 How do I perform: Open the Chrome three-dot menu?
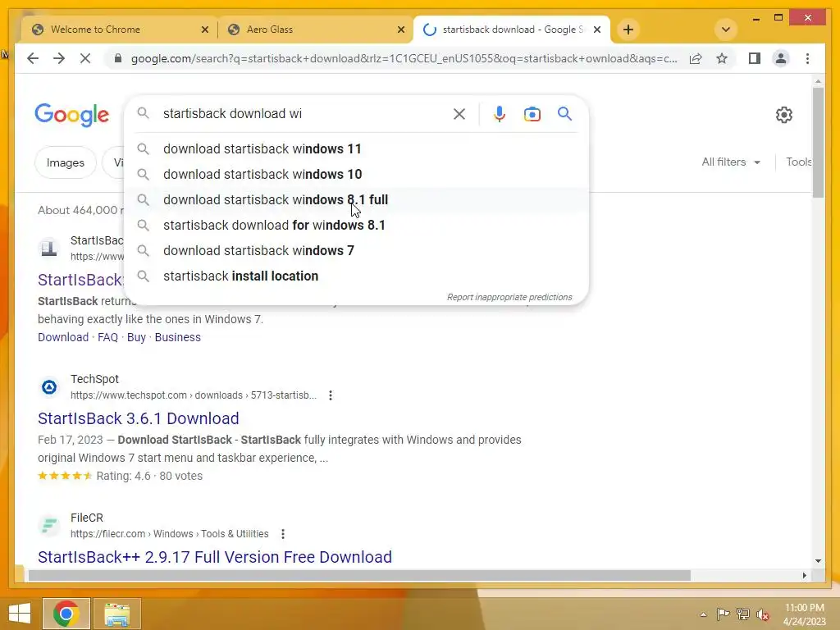coord(807,58)
